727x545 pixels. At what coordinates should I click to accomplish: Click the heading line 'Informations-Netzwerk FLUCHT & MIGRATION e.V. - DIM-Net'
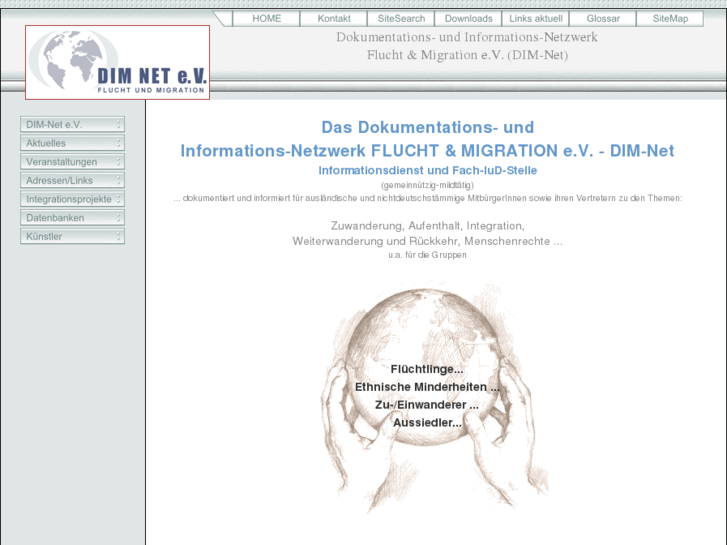point(427,151)
